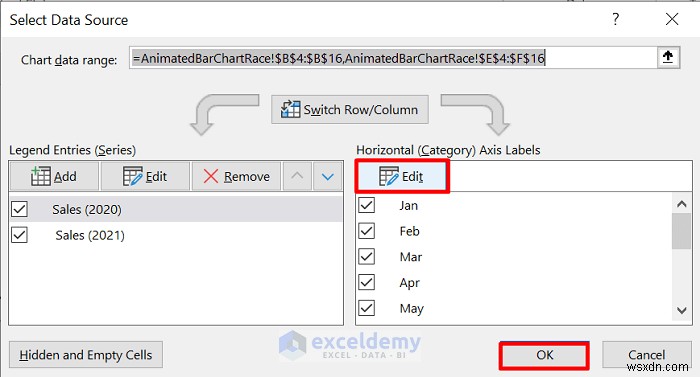Screen dimensions: 700x377
Task: Edit the Horizontal Axis Labels
Action: pyautogui.click(x=402, y=177)
